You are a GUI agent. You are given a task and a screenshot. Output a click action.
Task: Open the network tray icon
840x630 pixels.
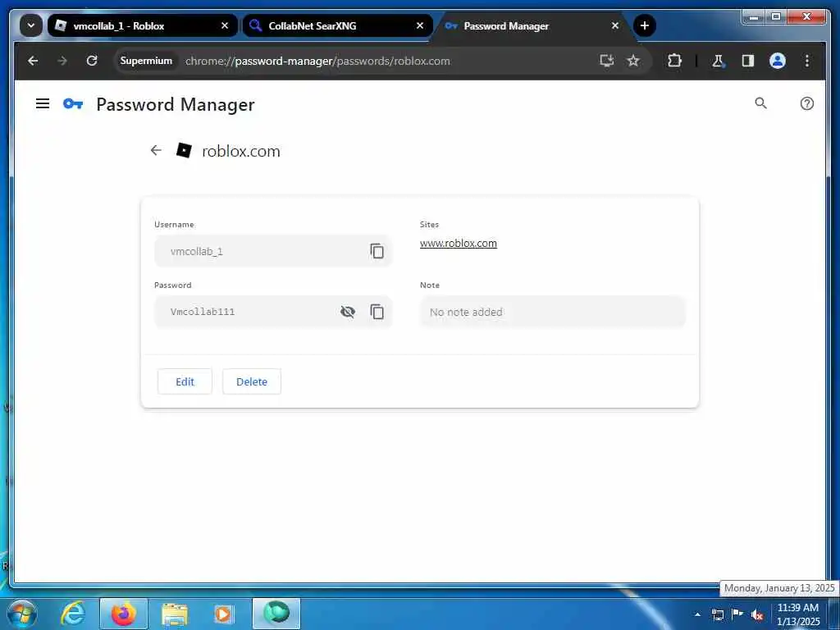(717, 614)
